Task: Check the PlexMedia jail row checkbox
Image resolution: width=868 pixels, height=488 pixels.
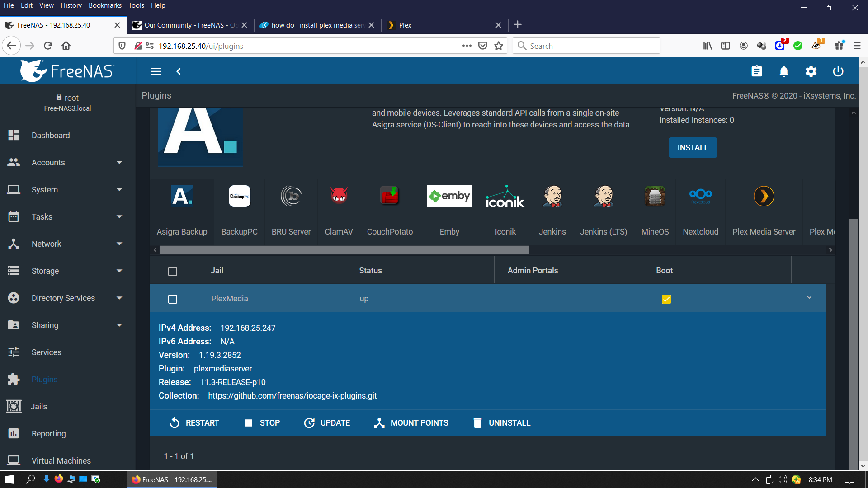Action: [x=173, y=299]
